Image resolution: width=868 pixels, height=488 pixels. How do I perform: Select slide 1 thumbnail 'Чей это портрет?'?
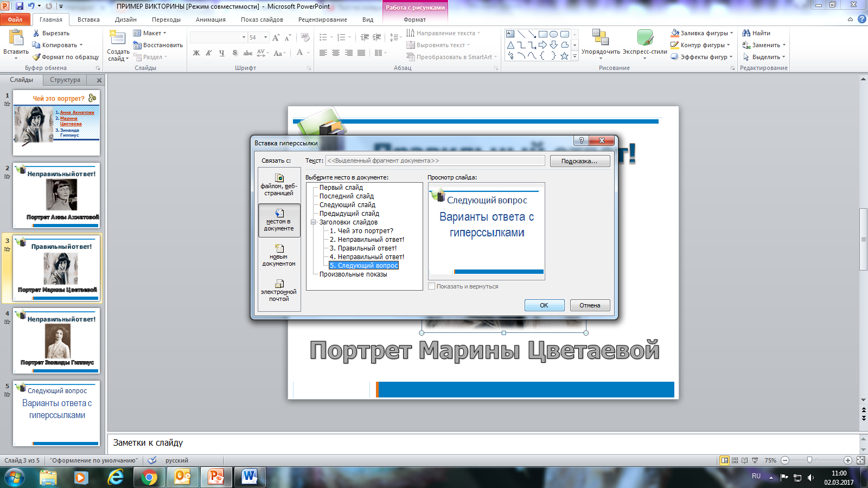pos(56,123)
